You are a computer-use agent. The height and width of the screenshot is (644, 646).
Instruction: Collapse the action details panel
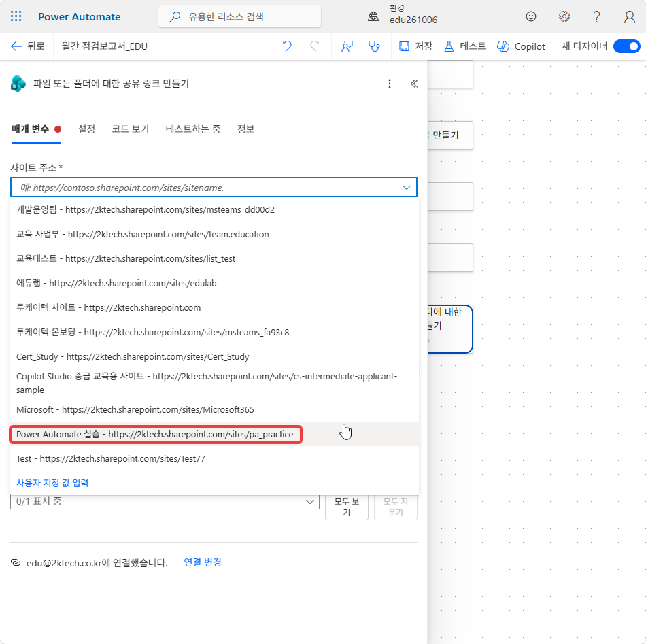[x=414, y=84]
